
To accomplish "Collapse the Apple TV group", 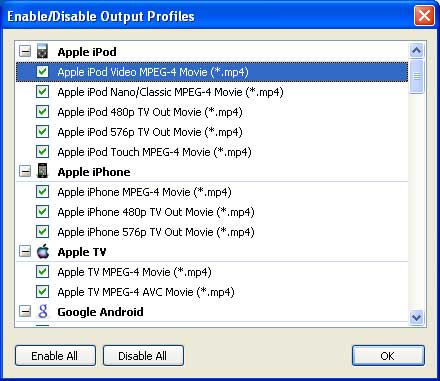I will pos(25,252).
